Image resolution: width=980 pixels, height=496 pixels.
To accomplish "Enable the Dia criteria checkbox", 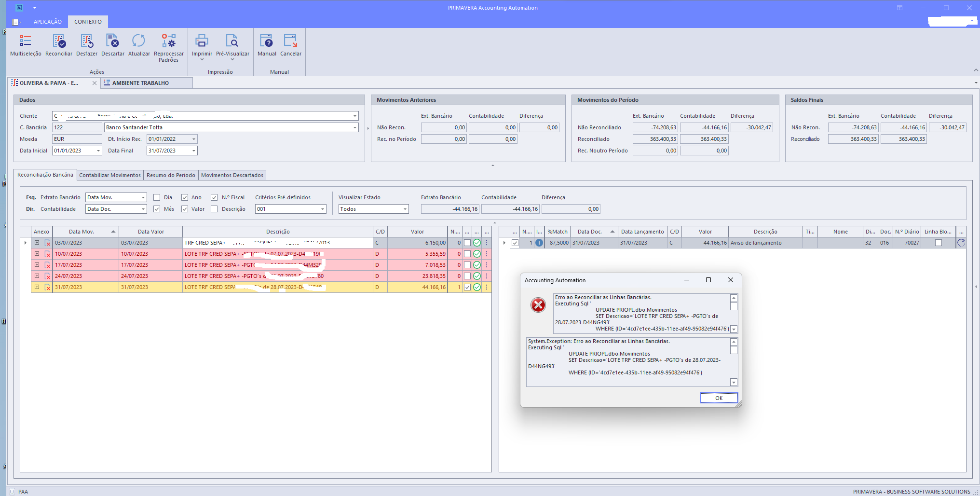I will coord(157,197).
